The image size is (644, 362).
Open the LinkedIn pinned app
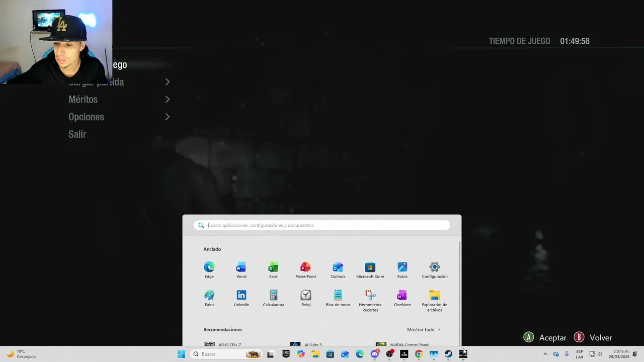[x=242, y=298]
